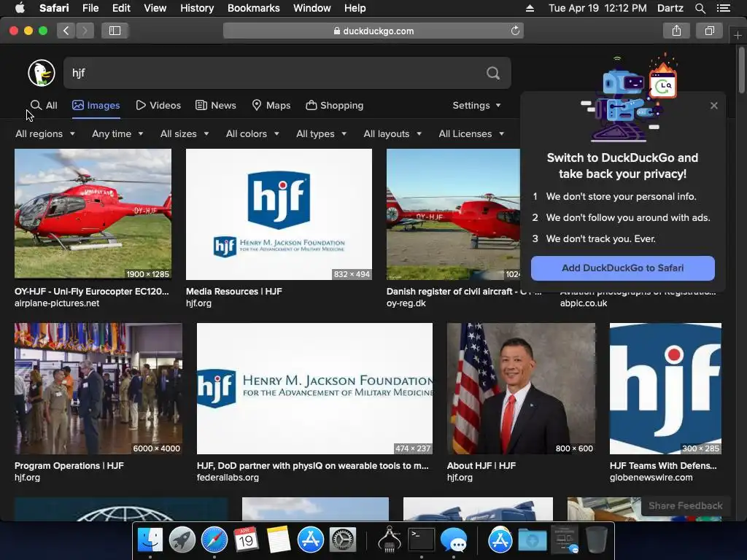The image size is (747, 560).
Task: Switch to the Maps tab
Action: pyautogui.click(x=271, y=105)
